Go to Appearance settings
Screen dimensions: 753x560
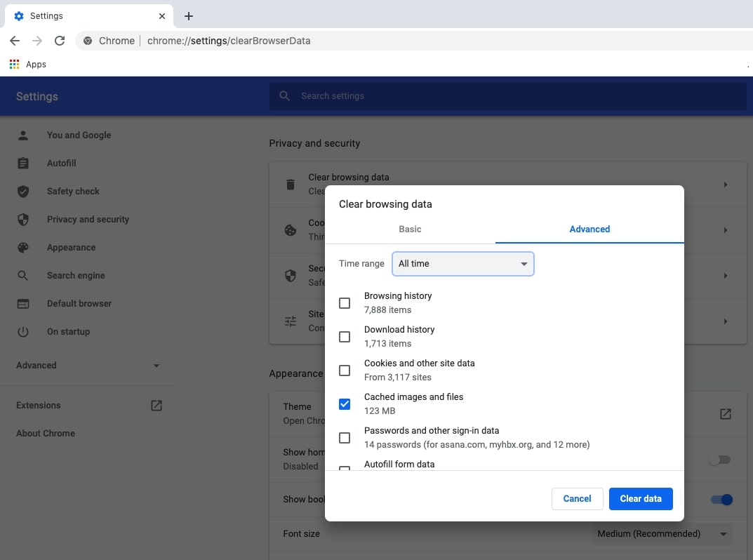[71, 248]
